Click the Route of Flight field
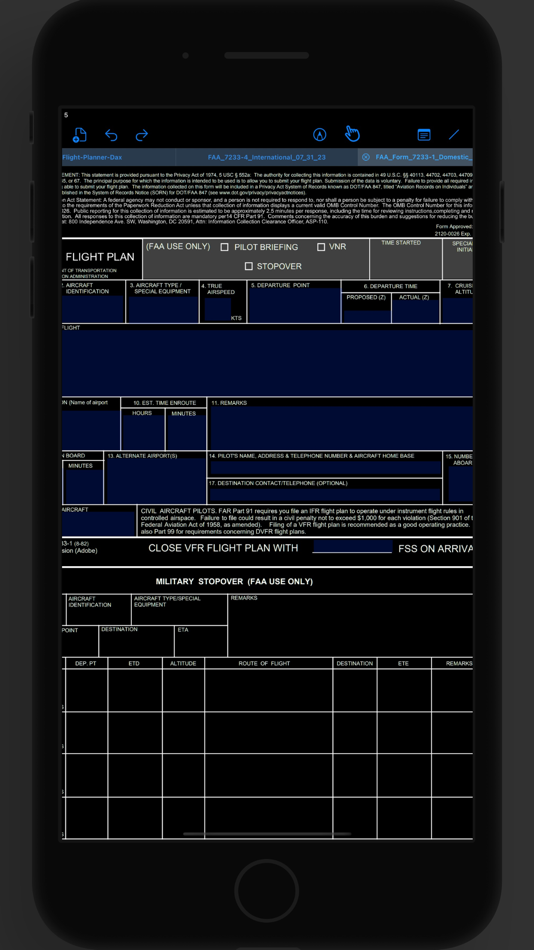This screenshot has width=534, height=950. pyautogui.click(x=267, y=363)
